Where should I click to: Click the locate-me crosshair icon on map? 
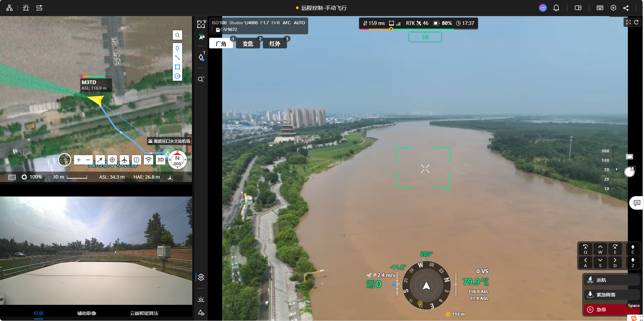pos(112,160)
